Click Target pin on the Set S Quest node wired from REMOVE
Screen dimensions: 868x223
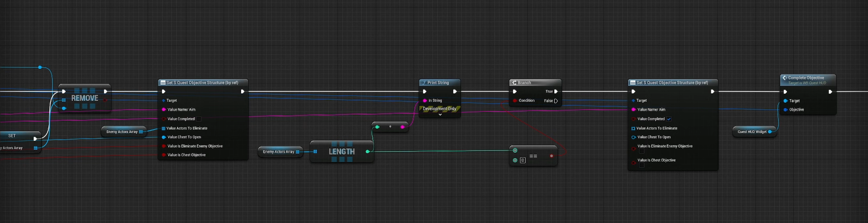(x=163, y=101)
